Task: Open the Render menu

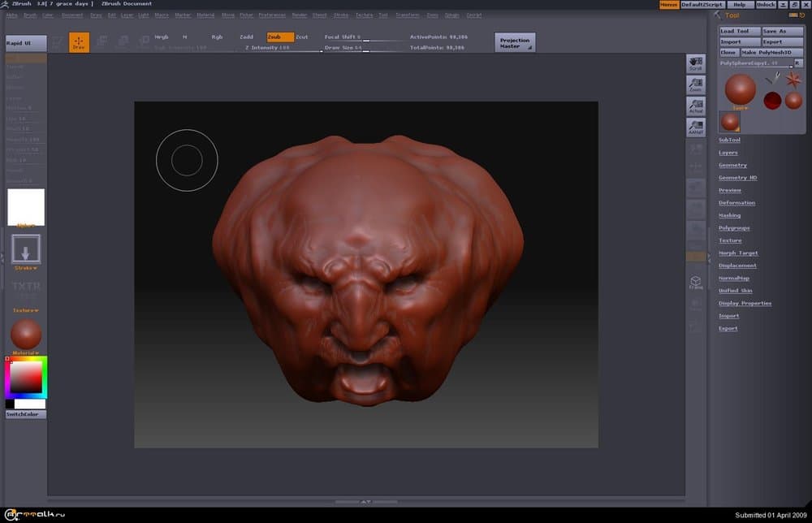Action: click(300, 15)
